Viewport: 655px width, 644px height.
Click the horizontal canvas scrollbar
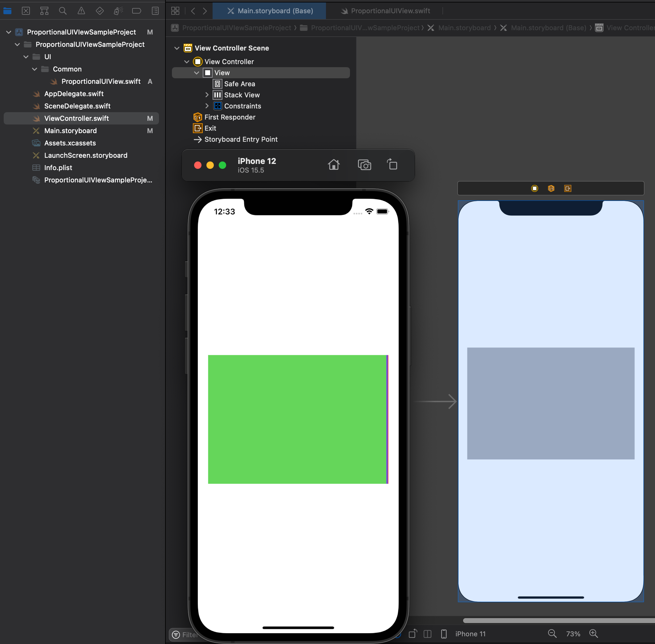(x=558, y=620)
